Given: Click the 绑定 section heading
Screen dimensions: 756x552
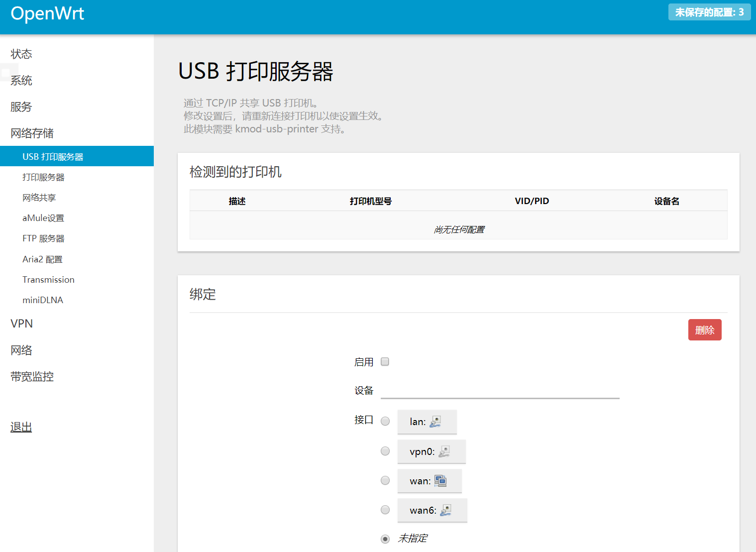Looking at the screenshot, I should pos(203,294).
